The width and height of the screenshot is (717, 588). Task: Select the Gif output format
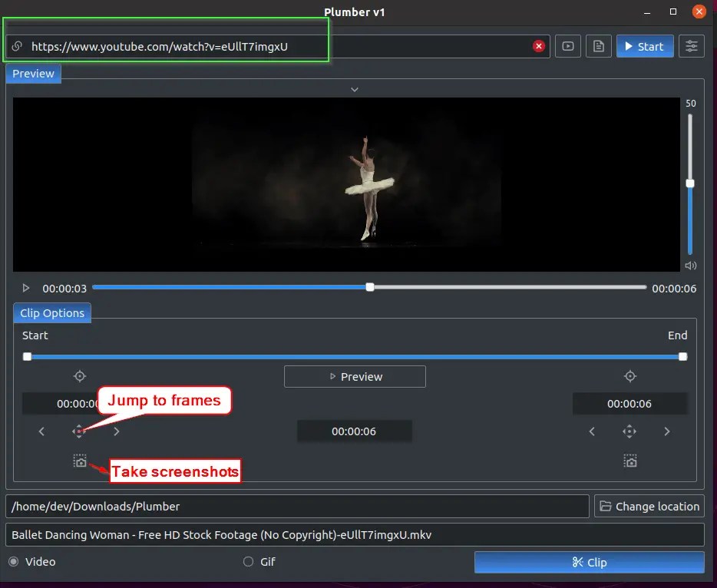(x=248, y=561)
